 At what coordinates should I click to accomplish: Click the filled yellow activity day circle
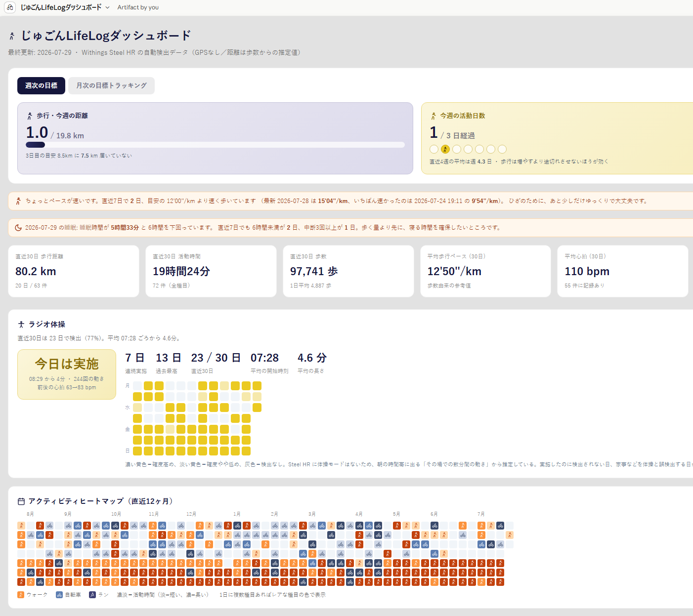coord(445,149)
